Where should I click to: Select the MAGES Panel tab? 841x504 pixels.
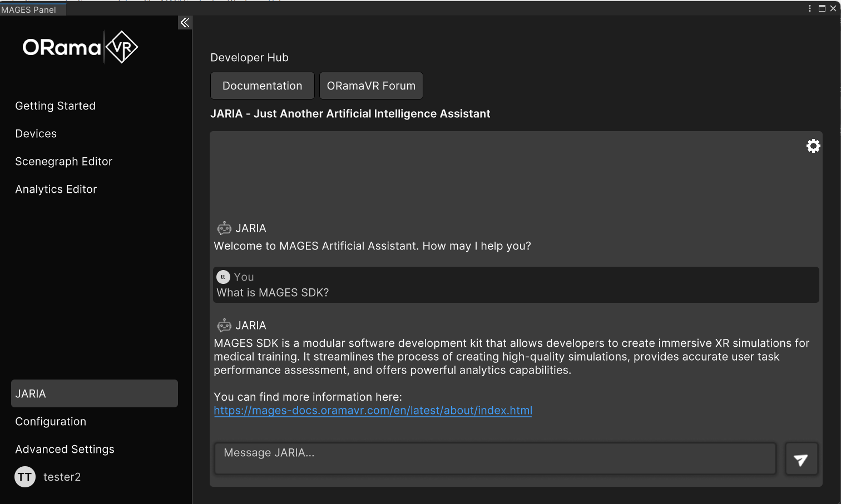point(33,9)
